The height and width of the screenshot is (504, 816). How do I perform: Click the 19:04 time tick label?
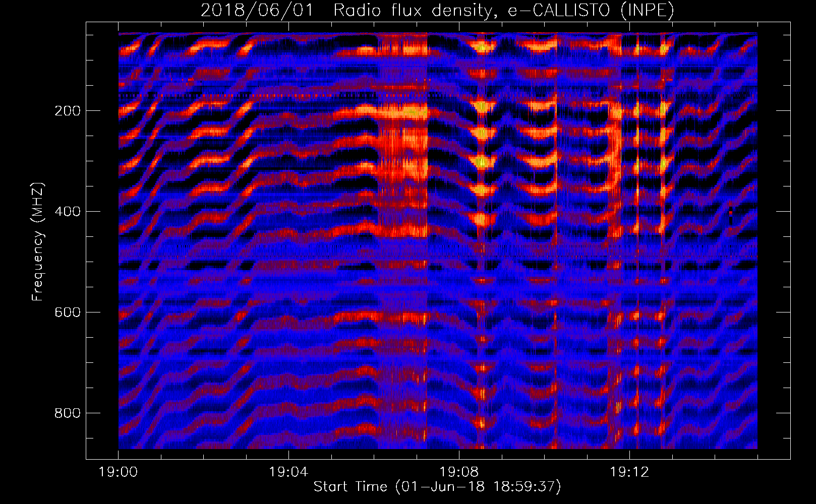(x=288, y=472)
